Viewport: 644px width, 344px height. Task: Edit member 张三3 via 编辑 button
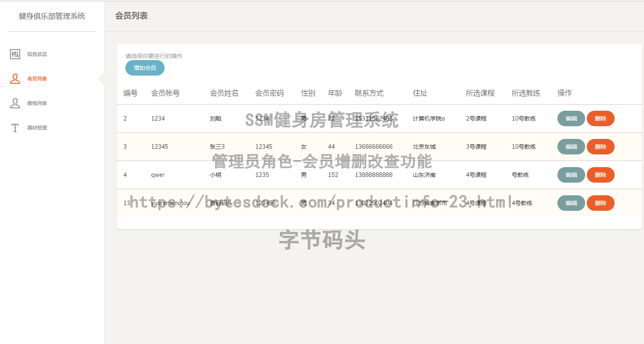pos(571,147)
